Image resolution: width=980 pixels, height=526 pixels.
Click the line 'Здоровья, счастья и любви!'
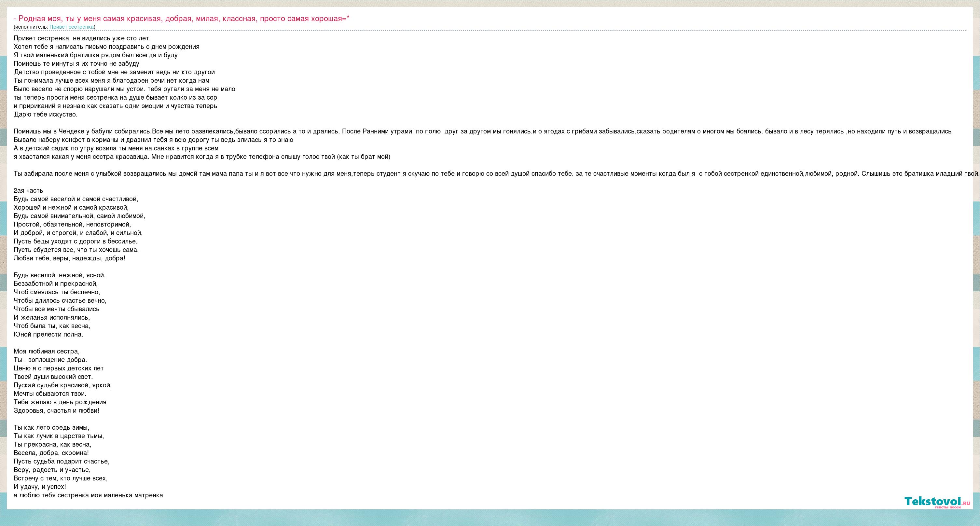56,411
